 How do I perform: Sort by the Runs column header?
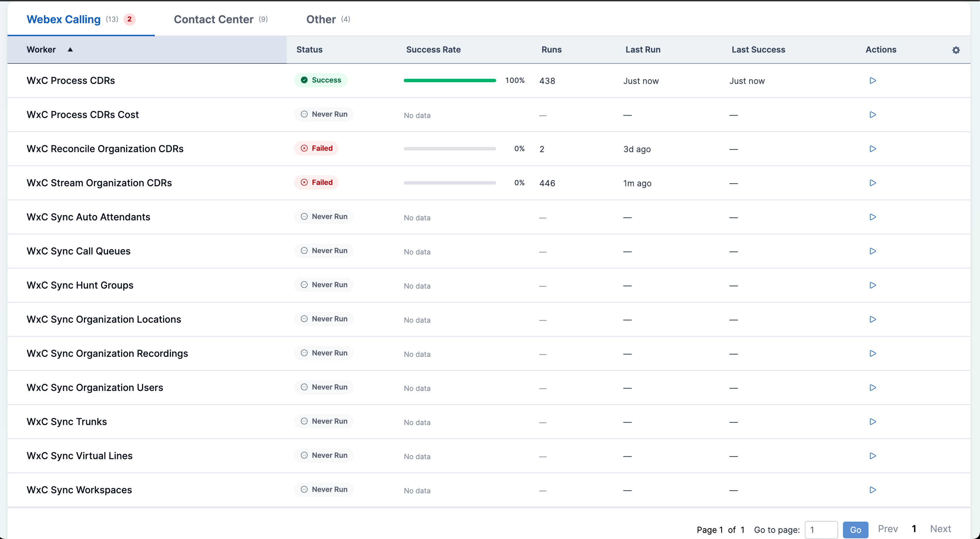[x=551, y=49]
